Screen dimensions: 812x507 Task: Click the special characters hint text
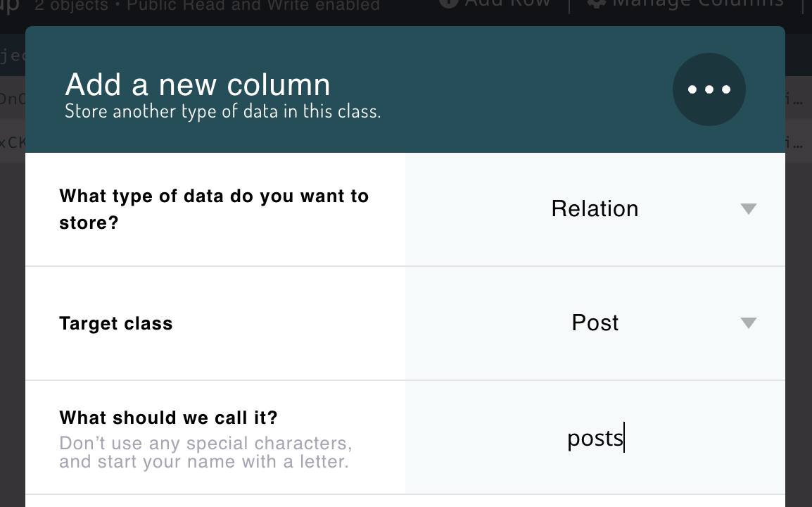point(205,453)
